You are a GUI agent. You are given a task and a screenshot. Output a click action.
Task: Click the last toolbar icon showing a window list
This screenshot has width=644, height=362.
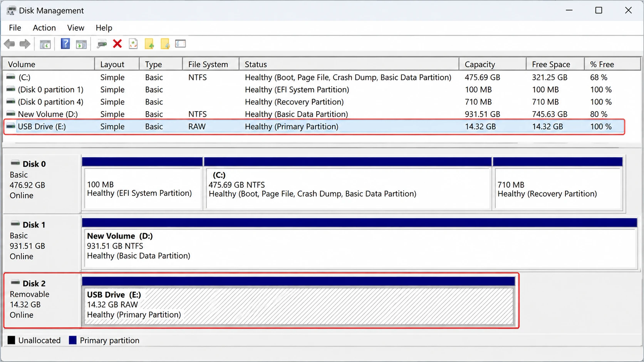(181, 43)
